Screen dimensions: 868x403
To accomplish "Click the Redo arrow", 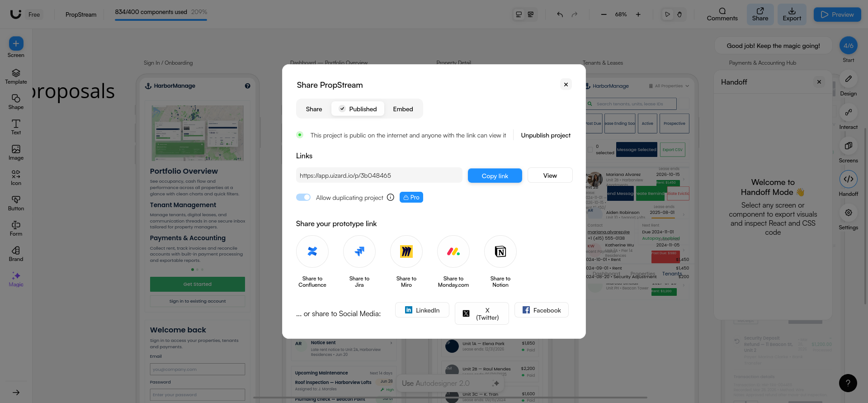I will [575, 14].
